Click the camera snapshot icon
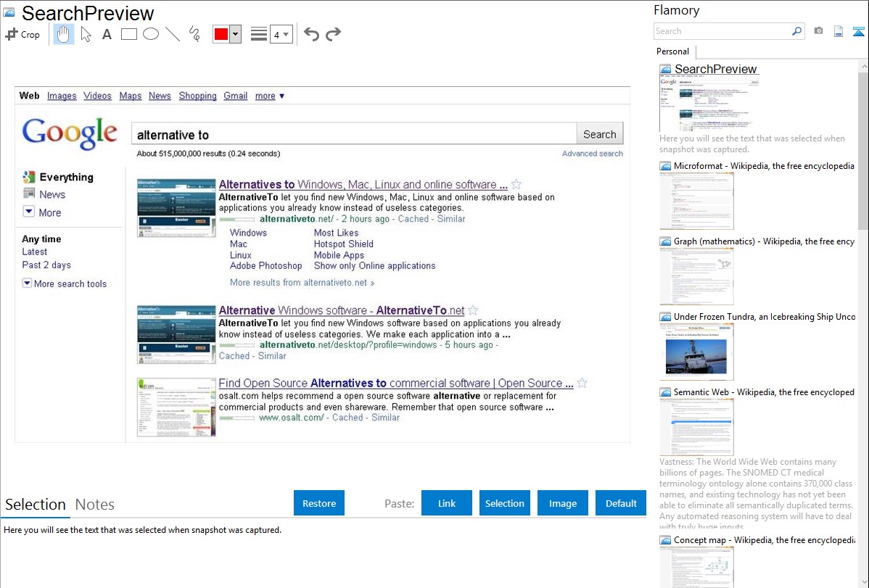The height and width of the screenshot is (588, 869). (818, 31)
